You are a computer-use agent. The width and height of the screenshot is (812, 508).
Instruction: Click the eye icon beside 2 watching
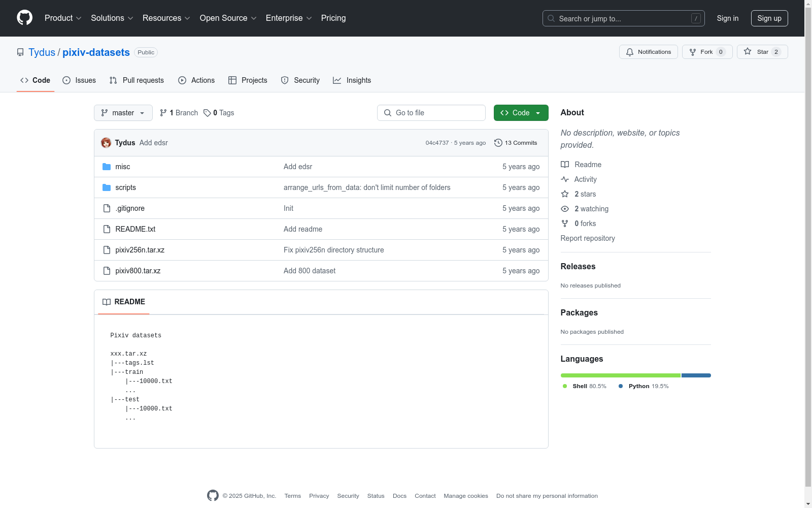(565, 209)
